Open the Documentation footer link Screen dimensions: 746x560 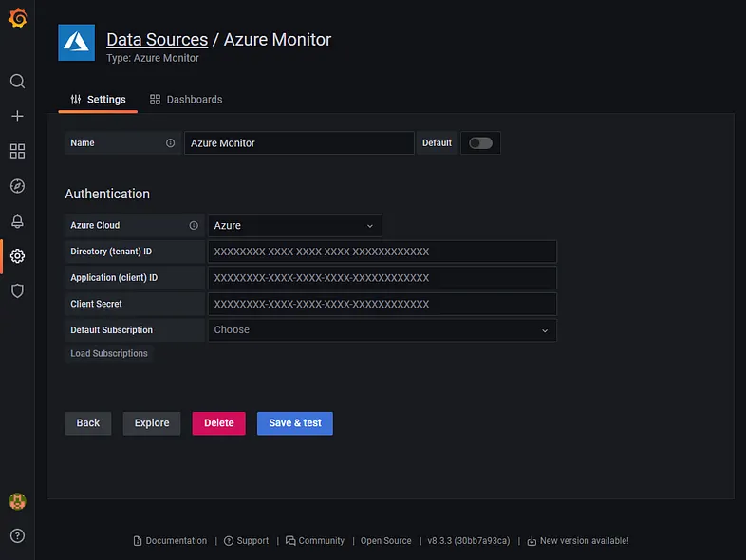(x=170, y=540)
